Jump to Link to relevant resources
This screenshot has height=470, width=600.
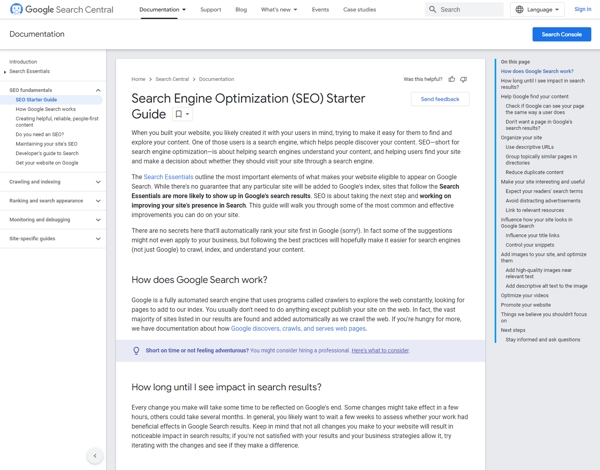(534, 210)
